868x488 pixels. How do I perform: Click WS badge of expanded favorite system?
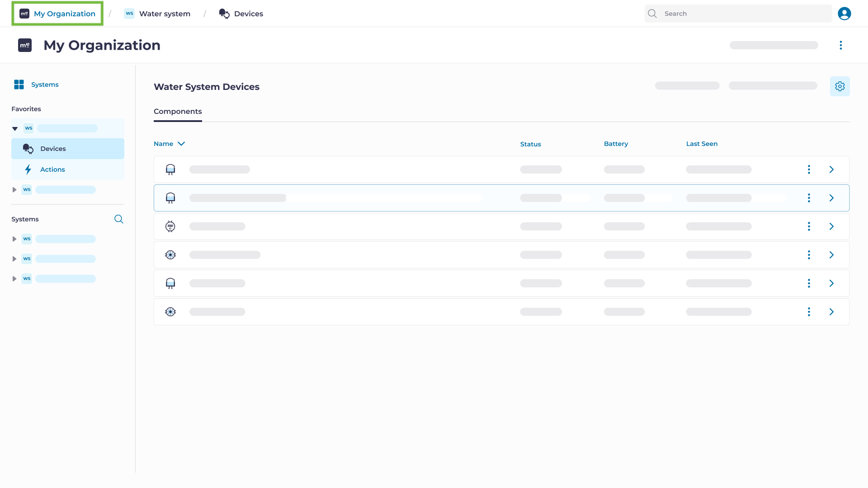coord(28,128)
